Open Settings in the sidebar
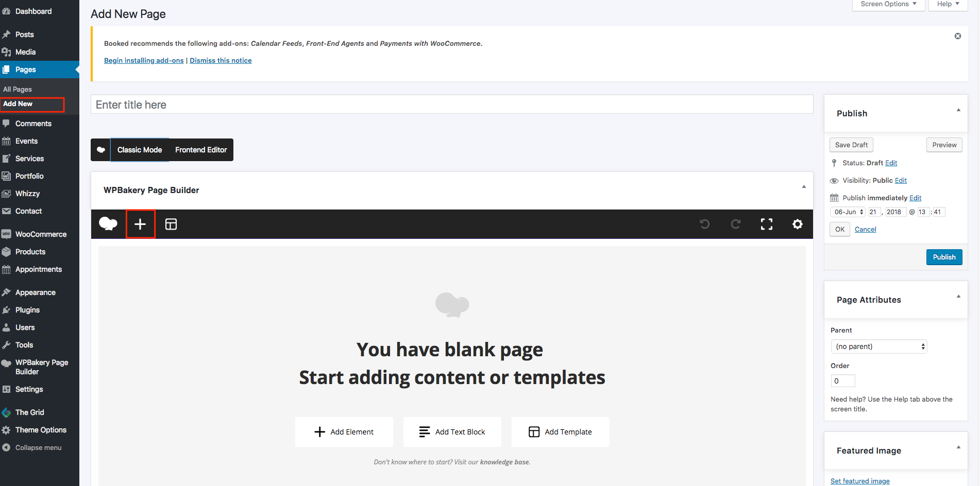The width and height of the screenshot is (980, 486). (29, 389)
